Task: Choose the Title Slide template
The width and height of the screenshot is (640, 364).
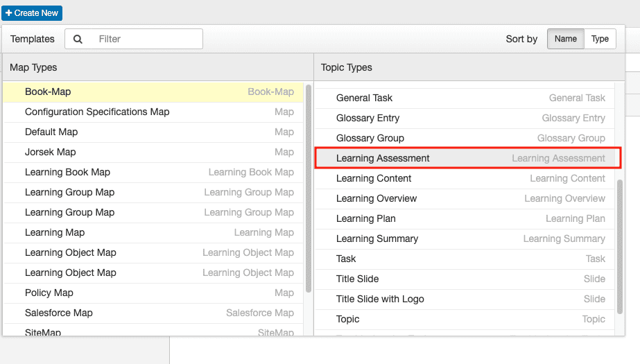Action: 465,279
